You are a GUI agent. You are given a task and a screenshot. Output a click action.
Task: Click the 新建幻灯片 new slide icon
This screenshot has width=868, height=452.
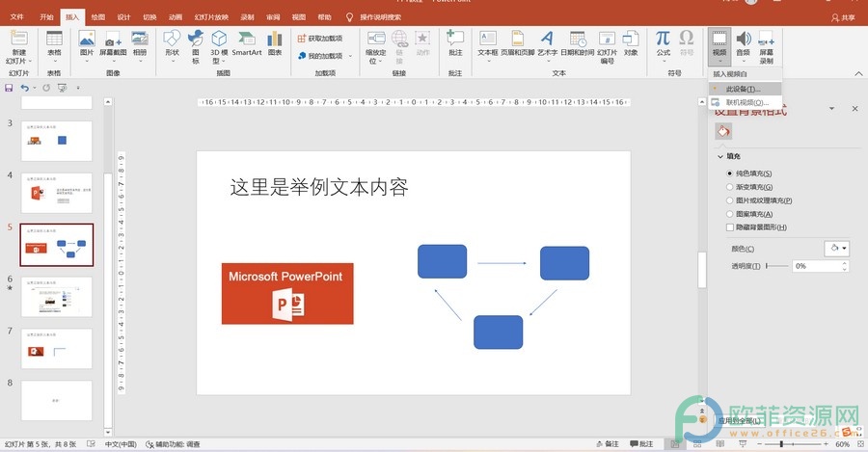[x=19, y=39]
